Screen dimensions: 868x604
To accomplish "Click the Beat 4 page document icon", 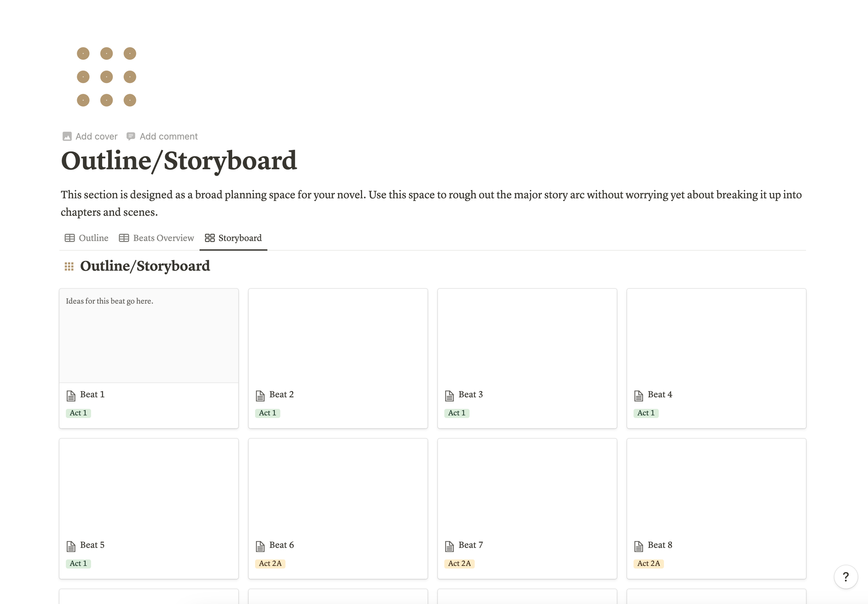I will tap(639, 396).
